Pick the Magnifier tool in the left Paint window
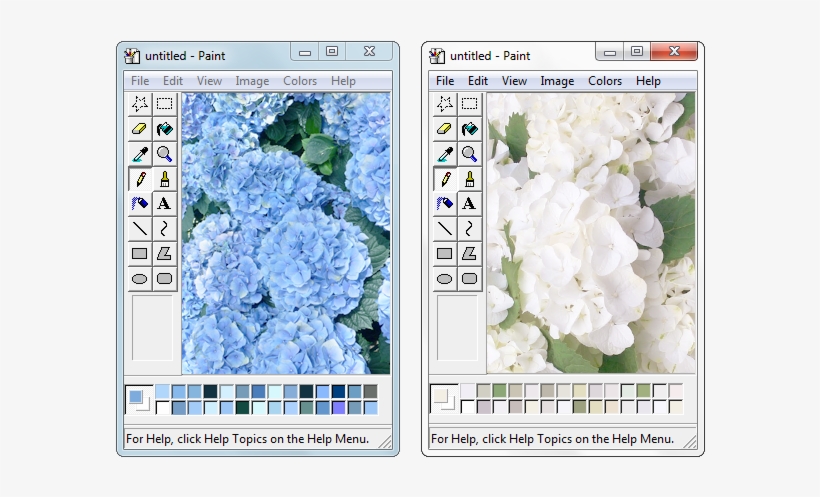 (164, 154)
